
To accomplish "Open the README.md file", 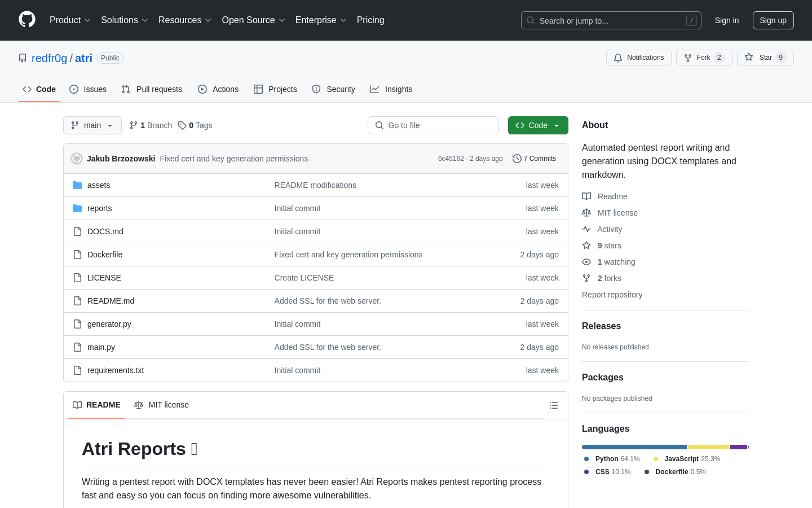I will [111, 301].
